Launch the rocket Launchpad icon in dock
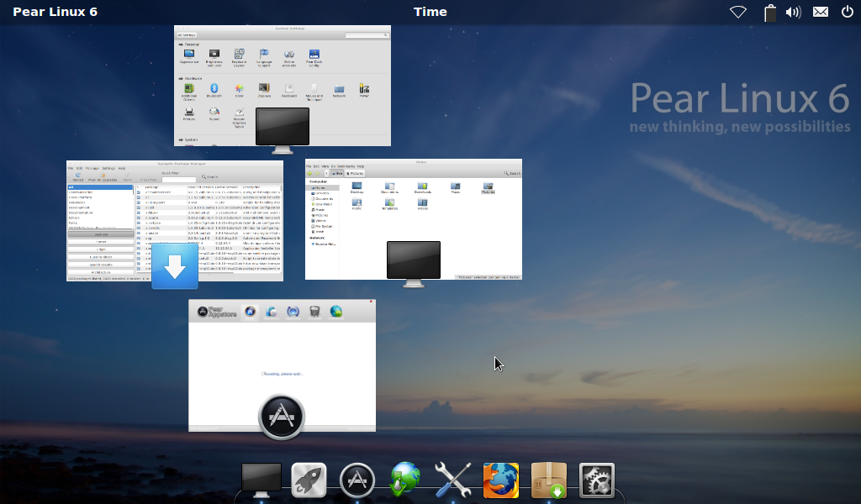This screenshot has height=504, width=861. 309,480
